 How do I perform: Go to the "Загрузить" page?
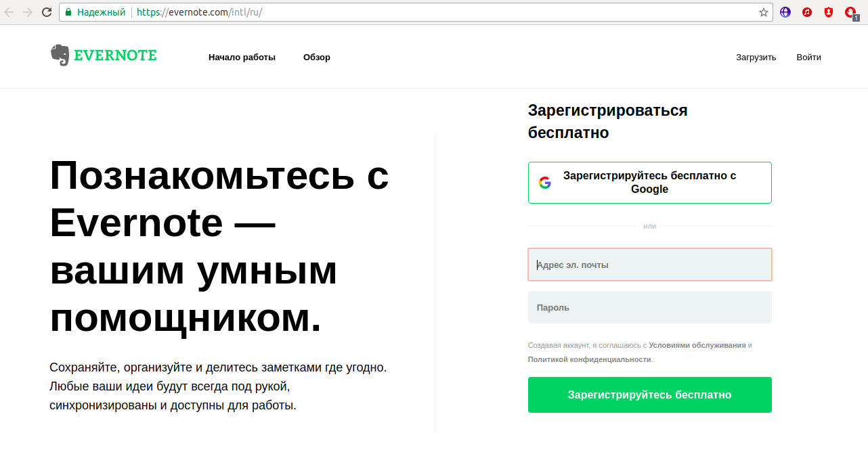[x=756, y=58]
